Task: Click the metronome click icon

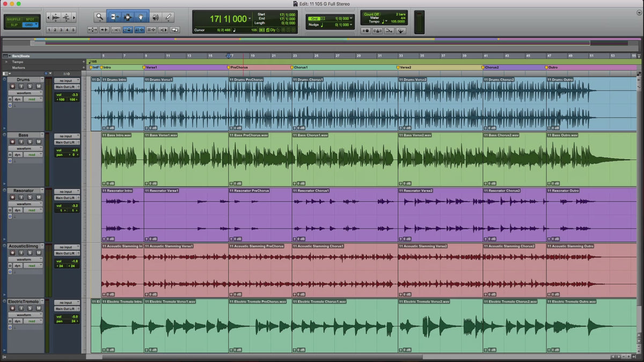Action: (x=377, y=31)
